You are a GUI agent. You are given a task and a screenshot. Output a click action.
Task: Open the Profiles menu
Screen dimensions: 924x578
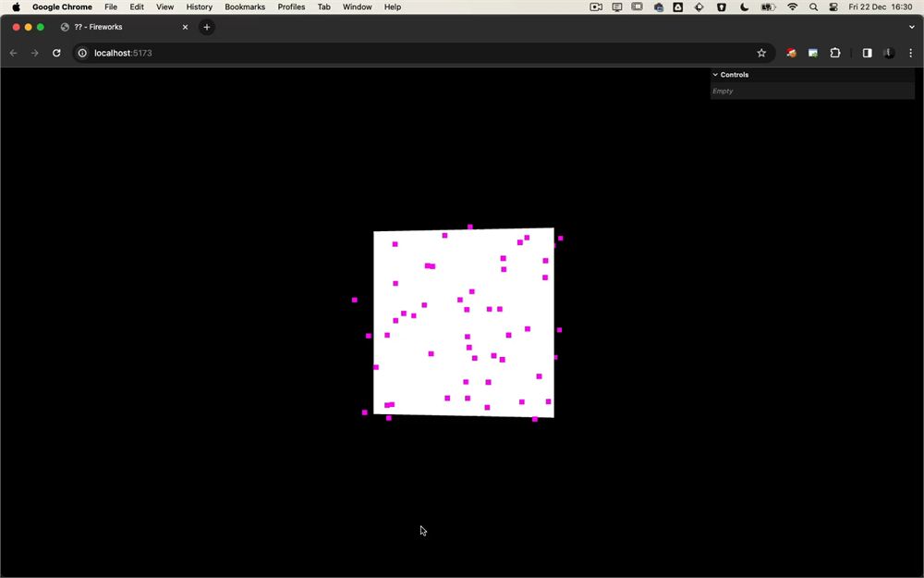(x=291, y=7)
